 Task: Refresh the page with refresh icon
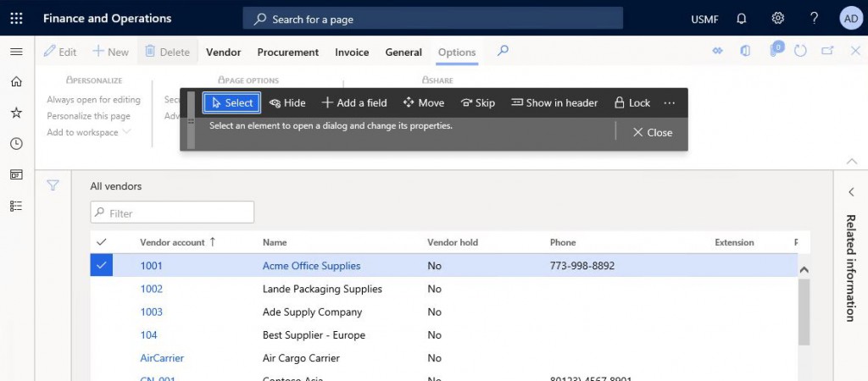click(800, 51)
